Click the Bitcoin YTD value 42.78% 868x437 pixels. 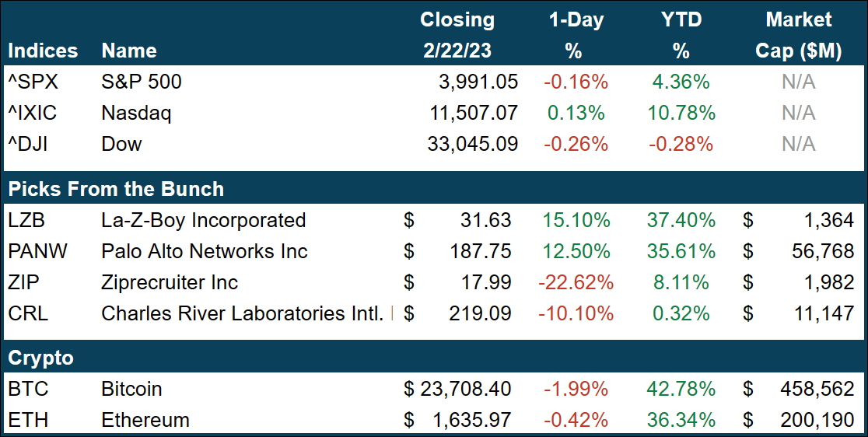click(x=681, y=389)
